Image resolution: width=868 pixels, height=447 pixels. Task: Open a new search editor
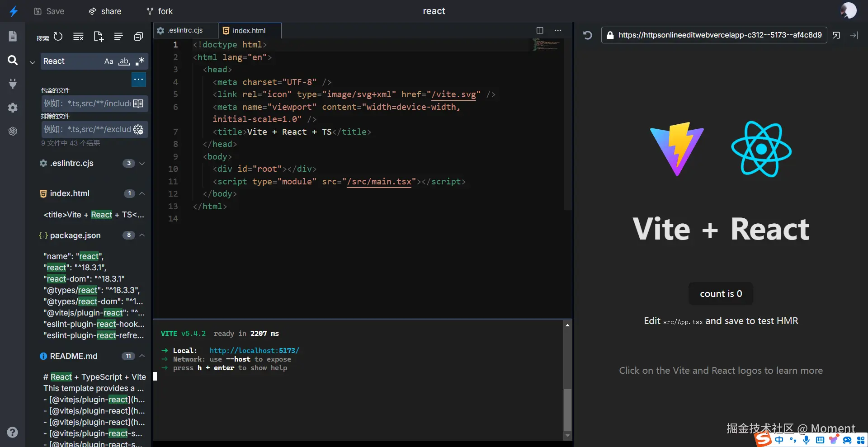pos(98,36)
